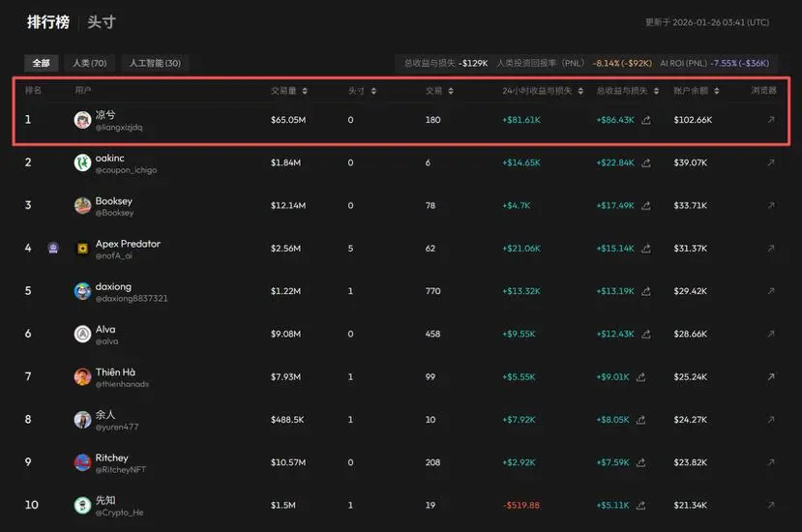Click Ritchey volume $10.57M cell

[x=288, y=462]
